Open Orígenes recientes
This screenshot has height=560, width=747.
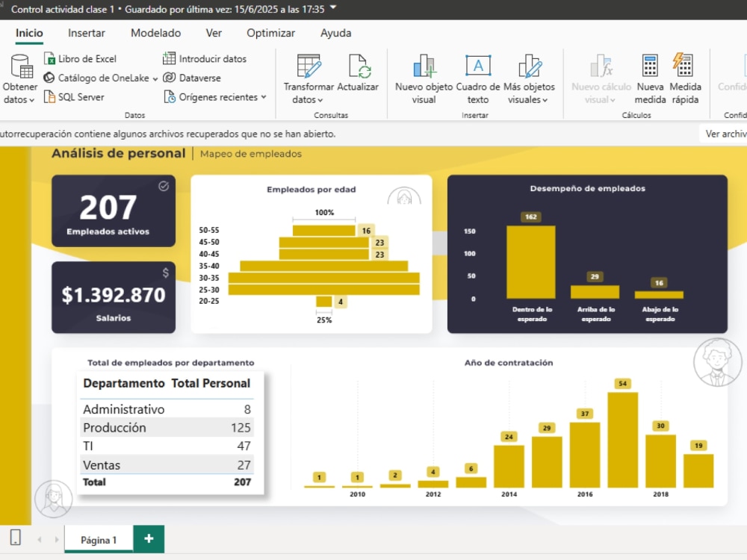(x=215, y=96)
